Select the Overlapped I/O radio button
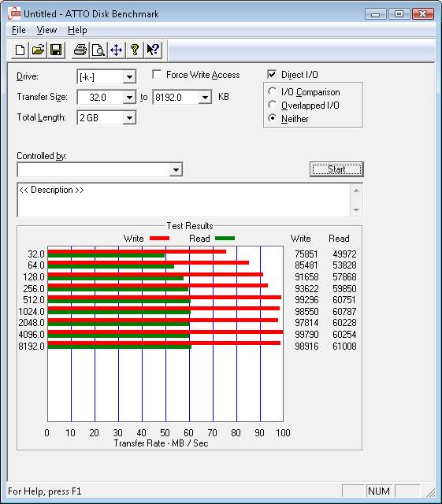The width and height of the screenshot is (442, 504). coord(272,105)
